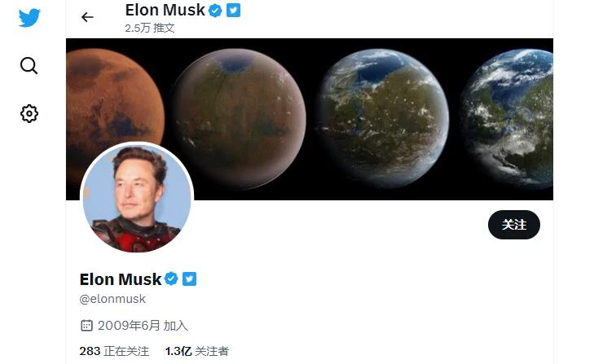
Task: Click the Twitter affiliate badge beside the profile name
Action: [x=189, y=278]
